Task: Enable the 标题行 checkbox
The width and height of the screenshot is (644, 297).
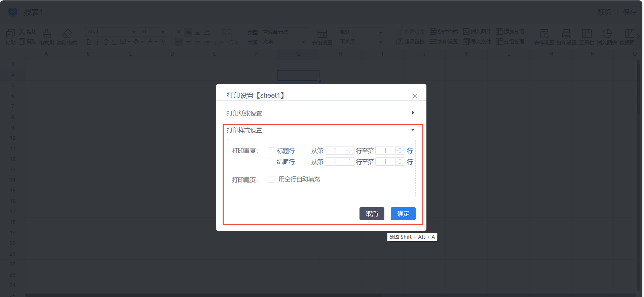Action: [x=271, y=151]
